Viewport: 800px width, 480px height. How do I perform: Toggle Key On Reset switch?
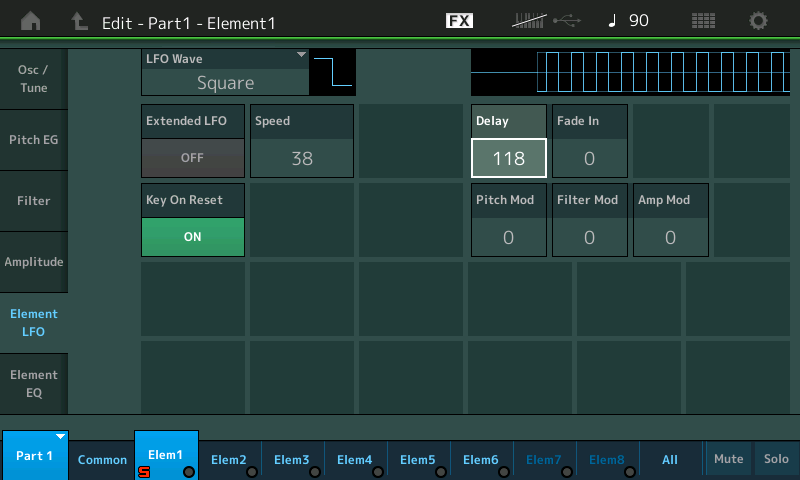192,237
